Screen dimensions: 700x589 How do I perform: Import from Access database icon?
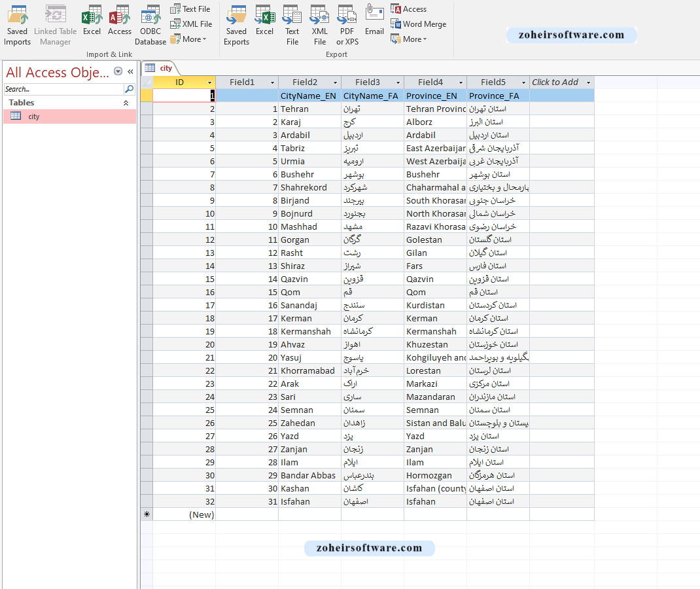click(x=119, y=16)
